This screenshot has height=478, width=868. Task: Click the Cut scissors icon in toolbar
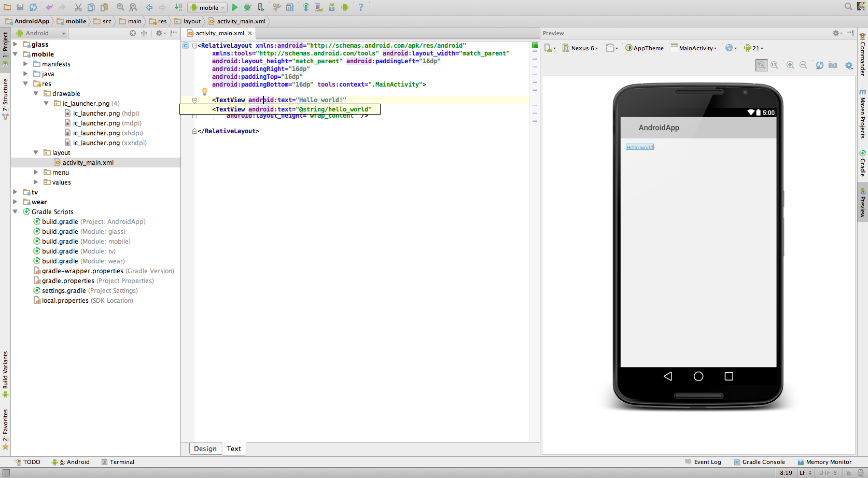78,7
